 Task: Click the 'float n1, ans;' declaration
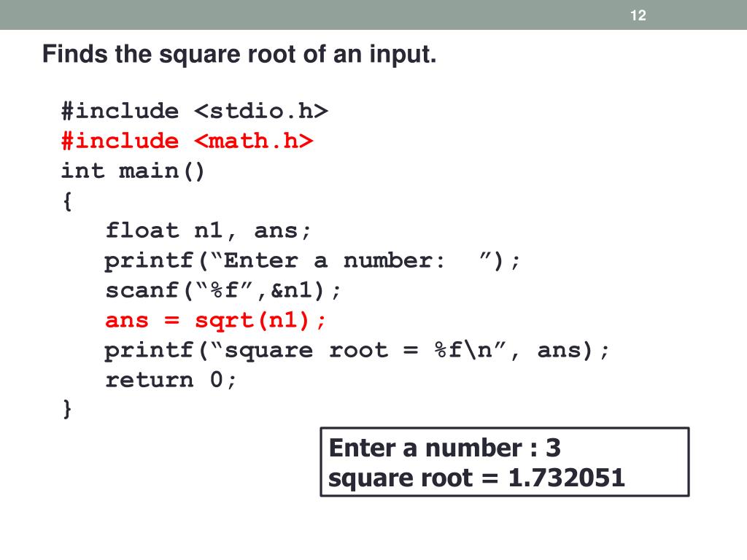(208, 231)
